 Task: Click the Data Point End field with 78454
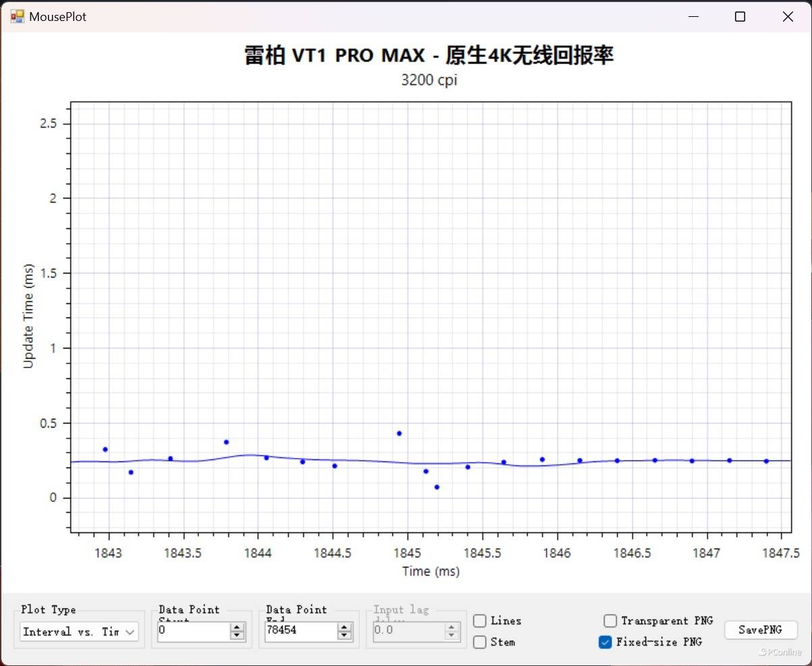pos(300,632)
